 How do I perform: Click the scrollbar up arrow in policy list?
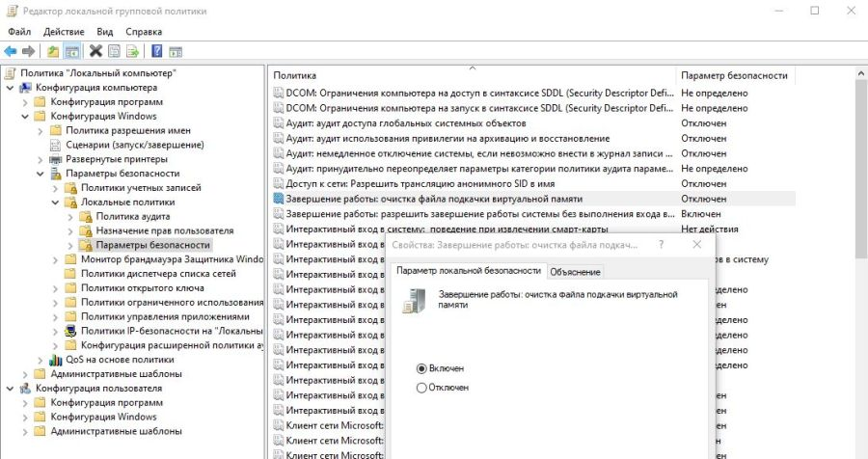(x=861, y=73)
